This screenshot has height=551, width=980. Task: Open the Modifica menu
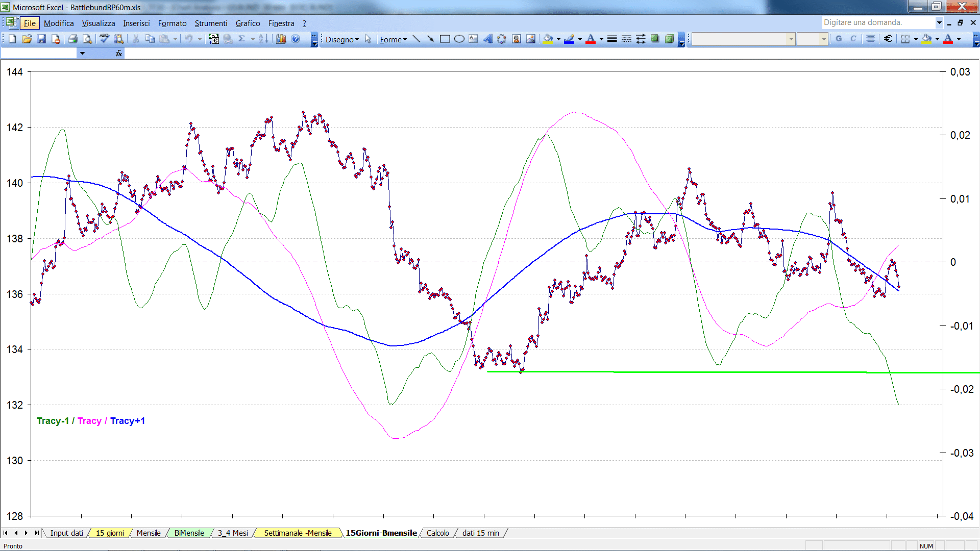pos(59,23)
